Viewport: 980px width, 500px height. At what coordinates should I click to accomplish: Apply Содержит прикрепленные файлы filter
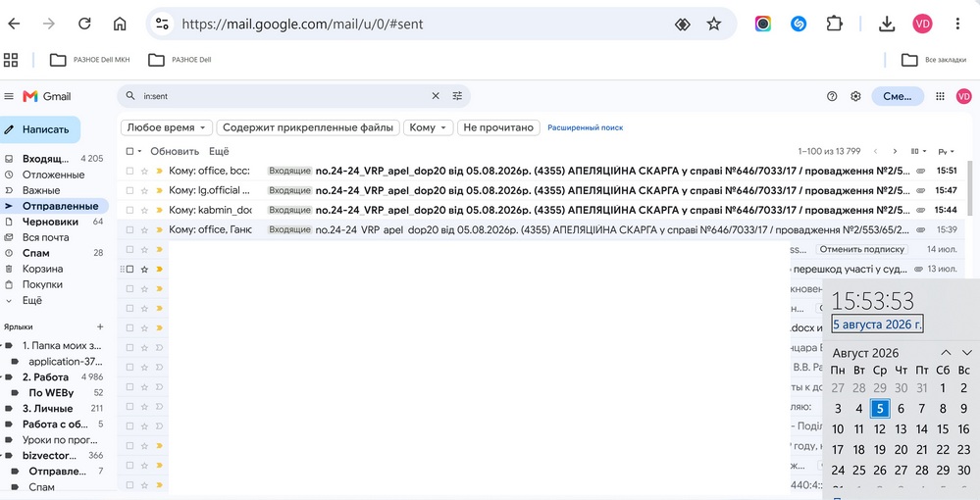click(308, 127)
